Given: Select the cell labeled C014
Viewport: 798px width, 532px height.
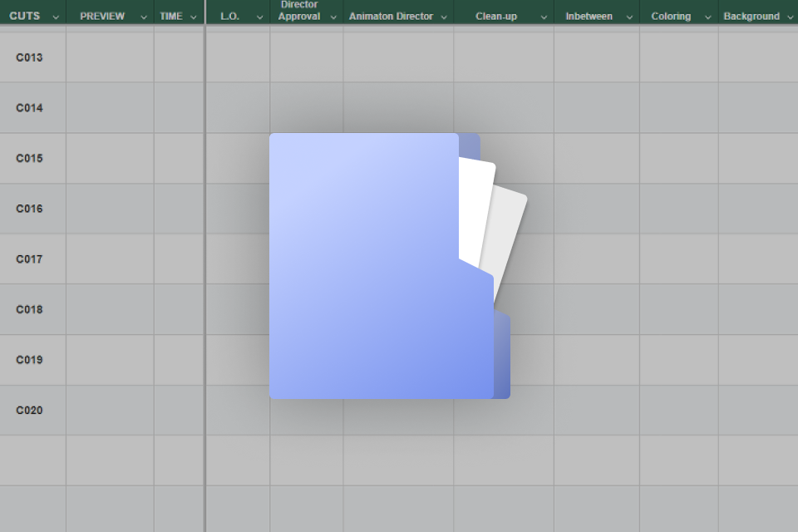Looking at the screenshot, I should 33,108.
